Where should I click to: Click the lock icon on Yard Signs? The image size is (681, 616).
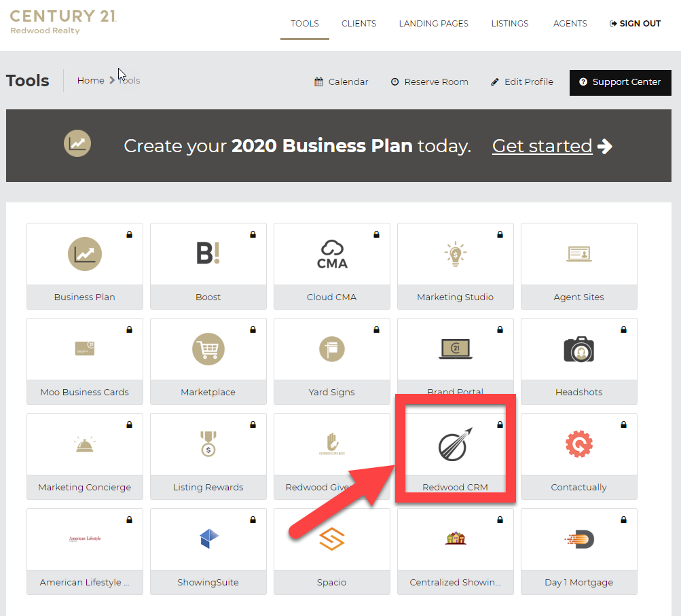point(377,329)
